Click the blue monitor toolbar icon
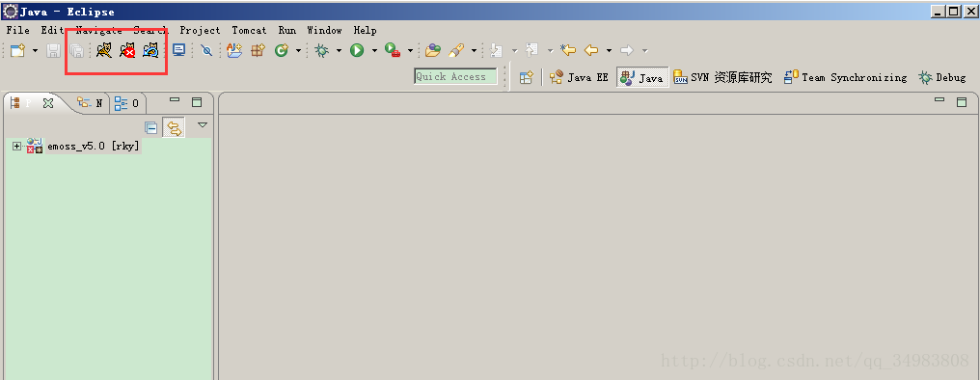Screen dimensions: 980x380 (178, 50)
